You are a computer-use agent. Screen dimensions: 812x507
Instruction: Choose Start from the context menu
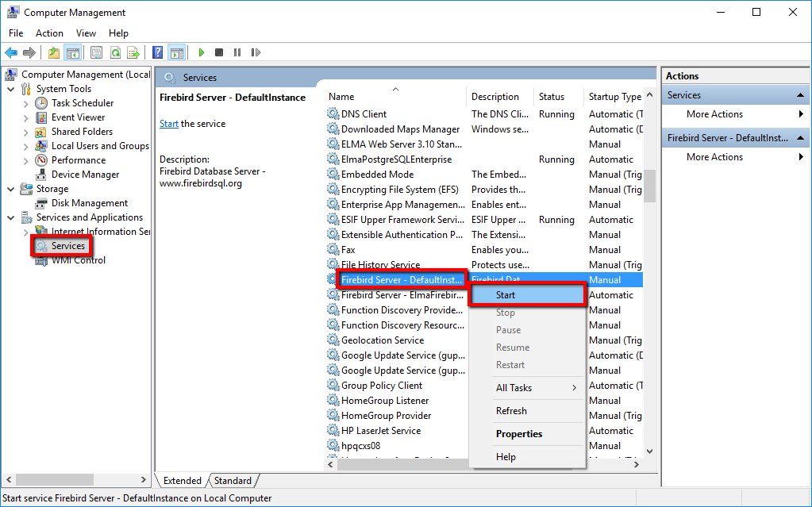[505, 294]
